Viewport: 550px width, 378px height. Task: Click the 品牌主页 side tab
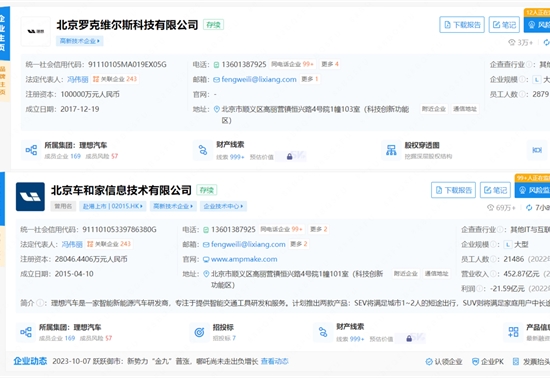(3, 81)
